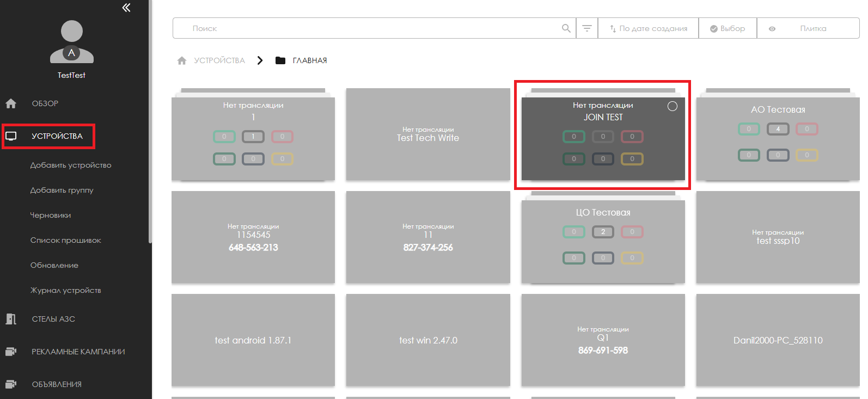Click Добавить группу link
The width and height of the screenshot is (868, 399).
(x=62, y=190)
